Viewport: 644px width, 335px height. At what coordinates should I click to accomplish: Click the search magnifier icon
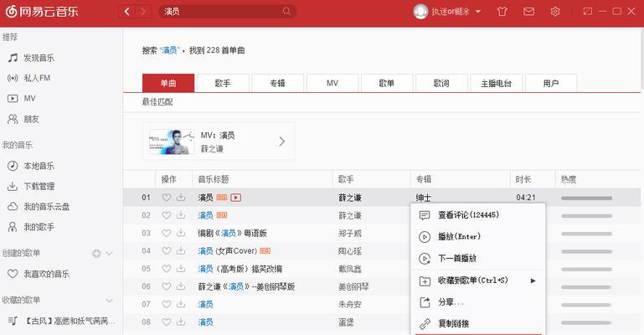coord(286,12)
